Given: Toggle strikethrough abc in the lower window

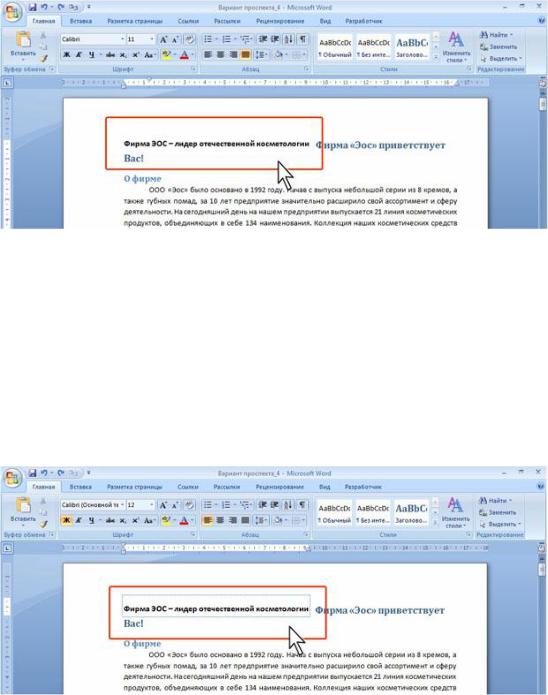Looking at the screenshot, I should (110, 520).
